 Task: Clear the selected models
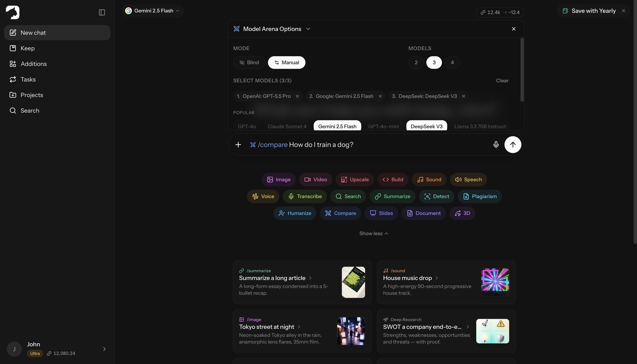502,80
